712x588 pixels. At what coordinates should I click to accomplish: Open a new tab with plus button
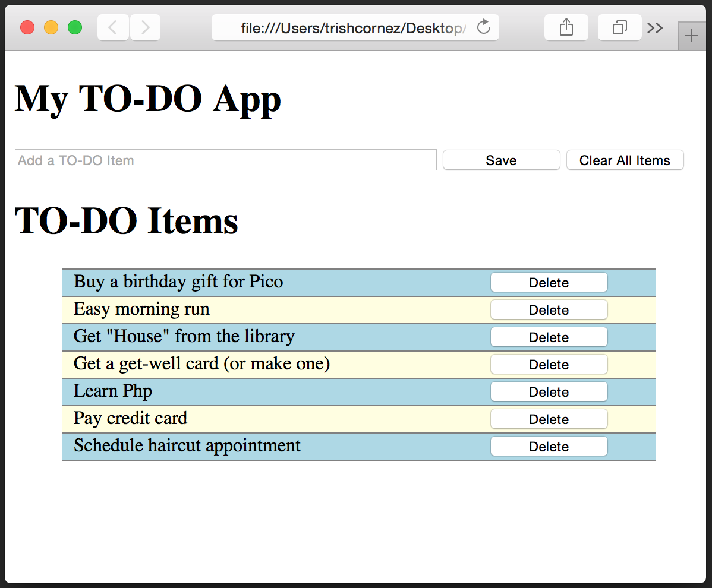pos(691,36)
